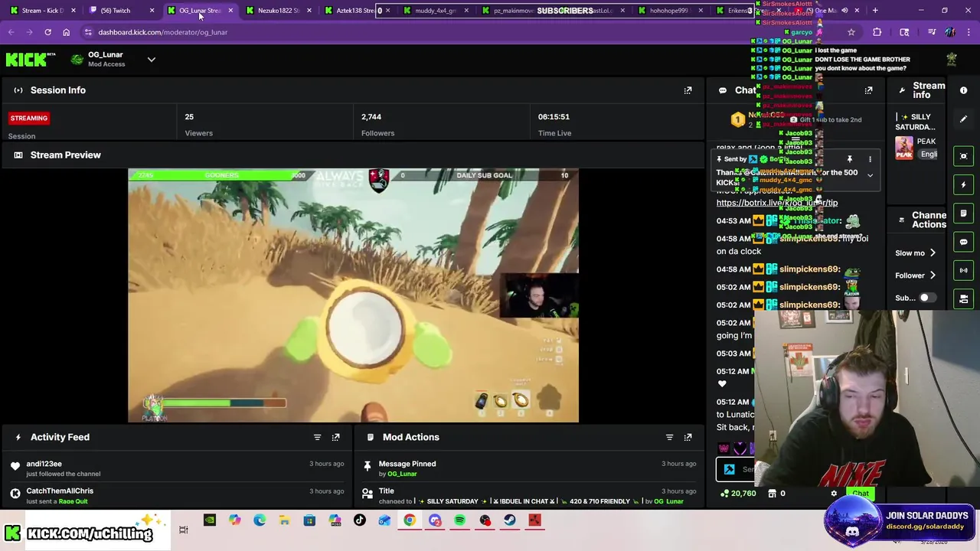This screenshot has width=980, height=551.
Task: Open chat settings gear icon
Action: (834, 494)
